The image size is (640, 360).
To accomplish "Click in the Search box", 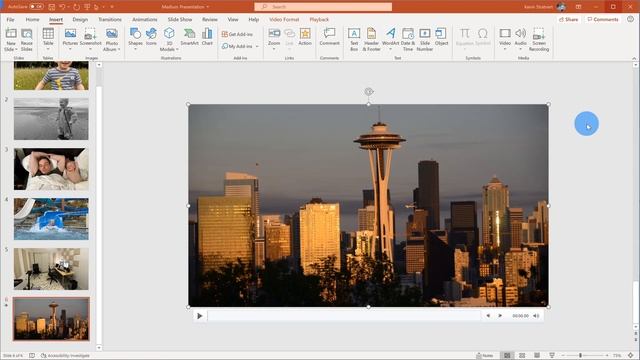I will [323, 7].
